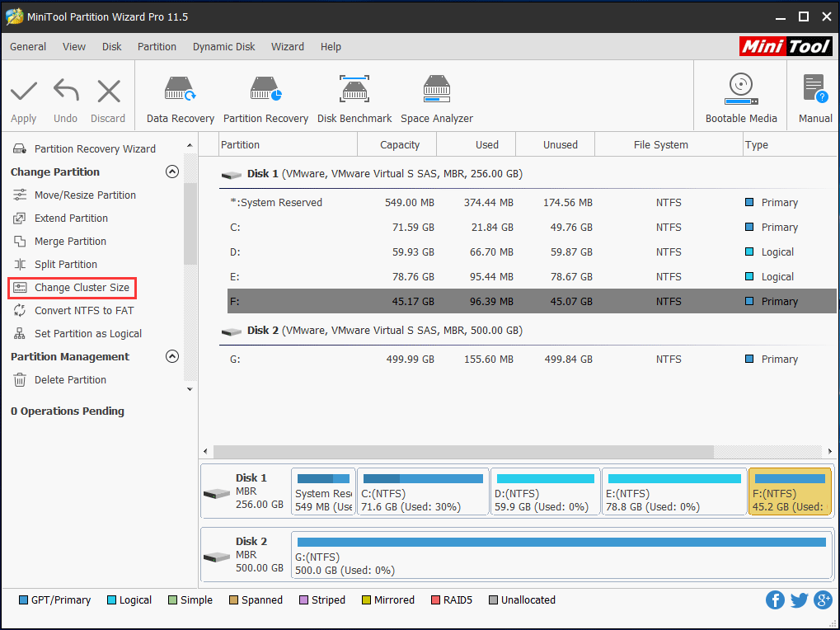Collapse the Partition Management section
The image size is (840, 630).
(x=172, y=357)
